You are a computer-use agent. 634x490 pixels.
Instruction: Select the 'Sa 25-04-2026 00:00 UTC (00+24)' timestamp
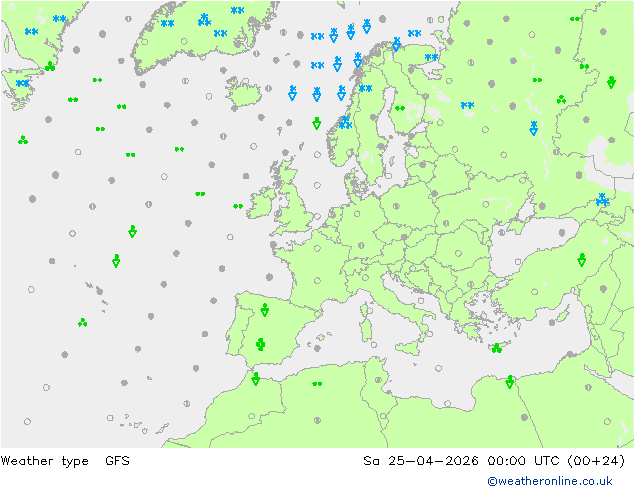(x=494, y=460)
